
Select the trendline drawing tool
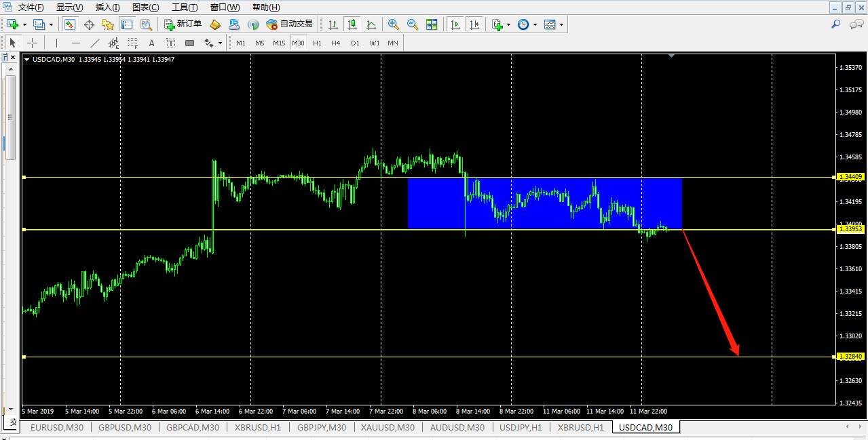[95, 43]
